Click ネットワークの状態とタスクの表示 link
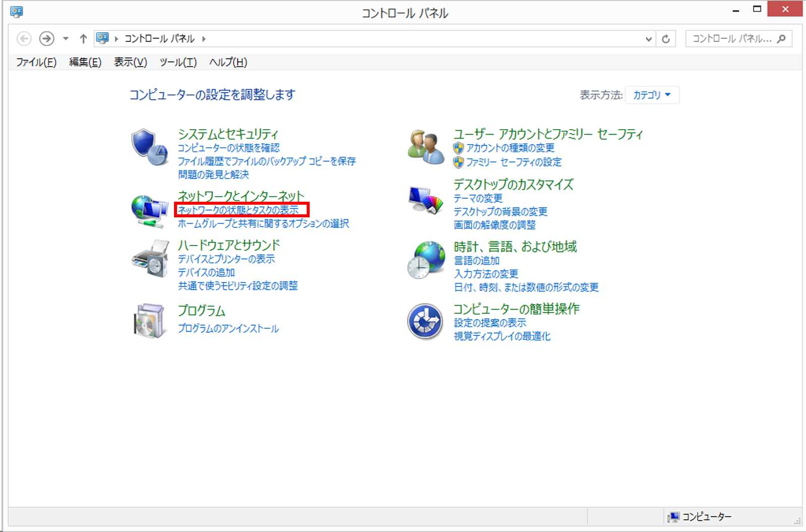806x532 pixels. click(238, 210)
